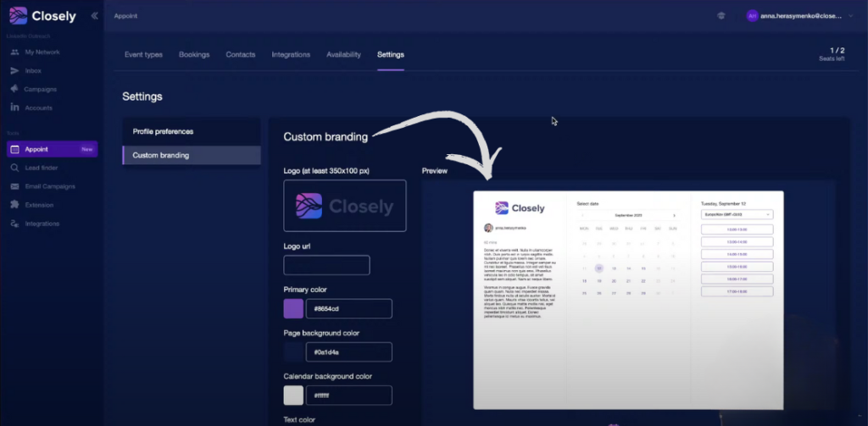Image resolution: width=868 pixels, height=426 pixels.
Task: Open the Calendar background color white swatch
Action: (293, 396)
